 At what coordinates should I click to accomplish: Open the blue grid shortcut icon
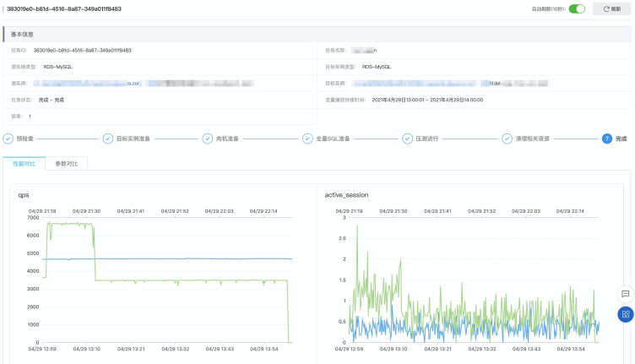[x=625, y=314]
